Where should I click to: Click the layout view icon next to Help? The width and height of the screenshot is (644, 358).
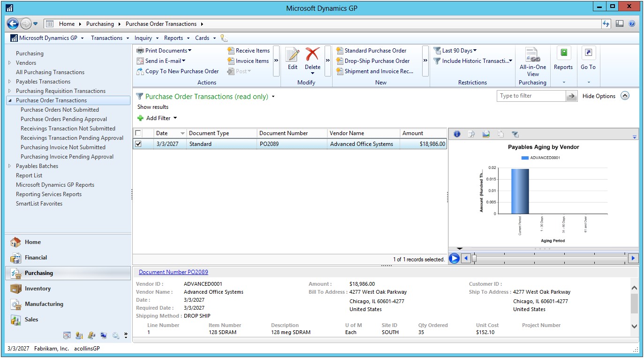[x=620, y=23]
